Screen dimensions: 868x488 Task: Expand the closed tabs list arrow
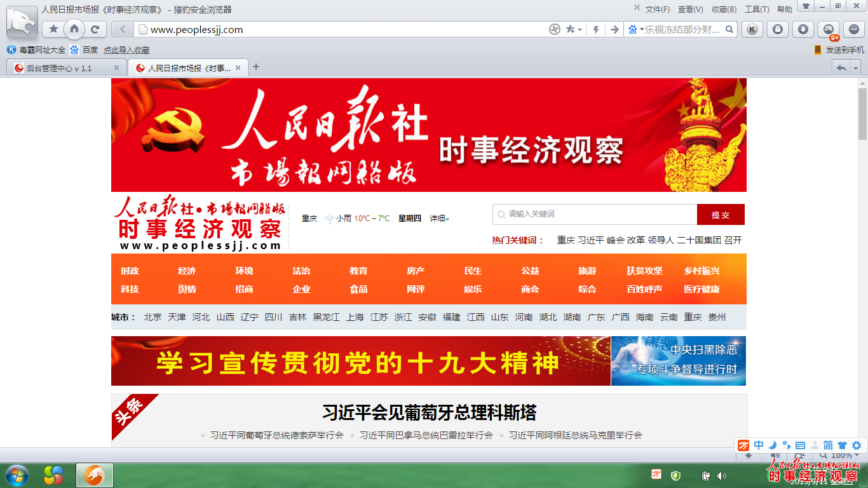pos(856,68)
